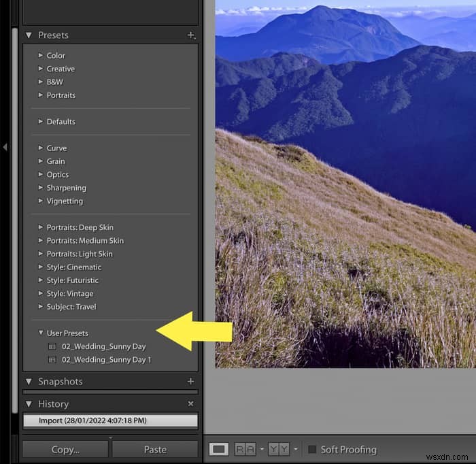476x464 pixels.
Task: Collapse the Presets panel
Action: tap(29, 35)
